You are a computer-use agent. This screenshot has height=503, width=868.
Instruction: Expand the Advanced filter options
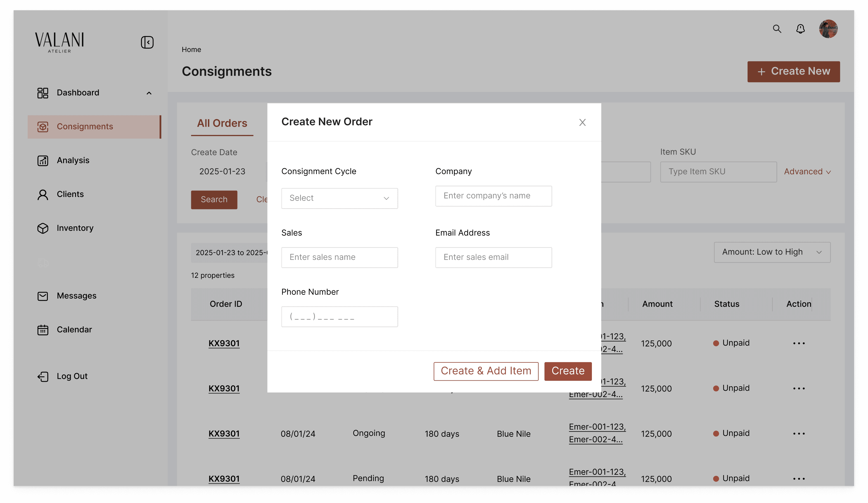[x=807, y=172]
